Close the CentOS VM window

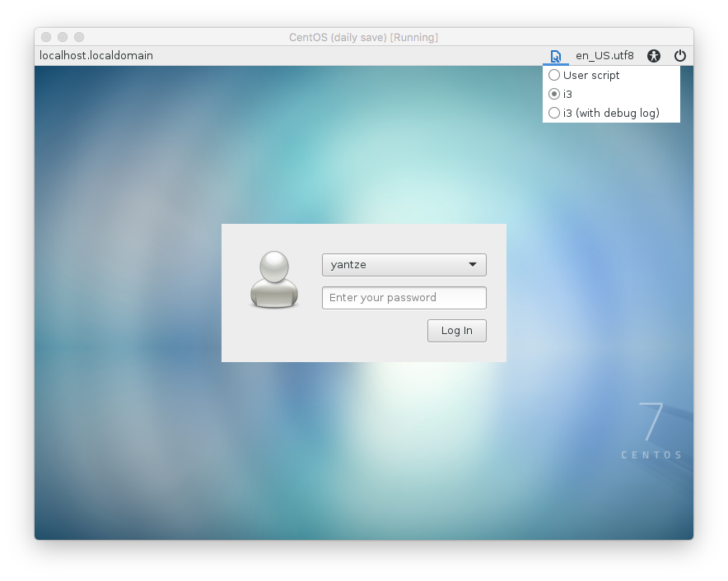click(46, 37)
